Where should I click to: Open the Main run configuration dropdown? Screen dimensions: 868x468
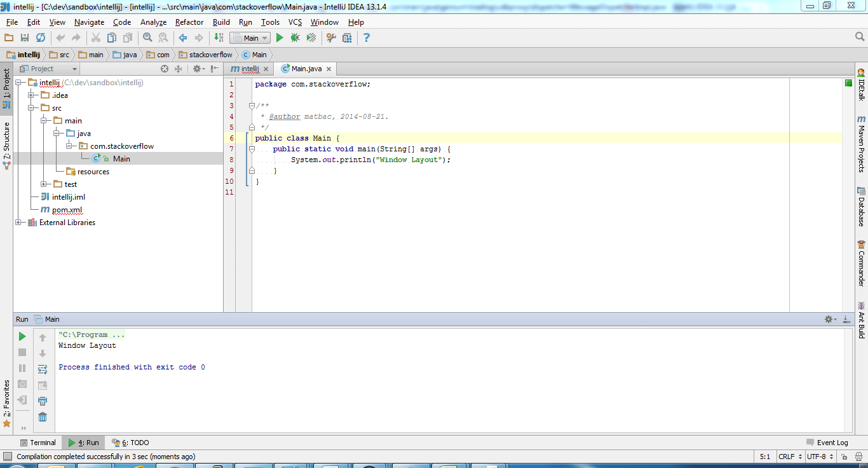pos(250,38)
